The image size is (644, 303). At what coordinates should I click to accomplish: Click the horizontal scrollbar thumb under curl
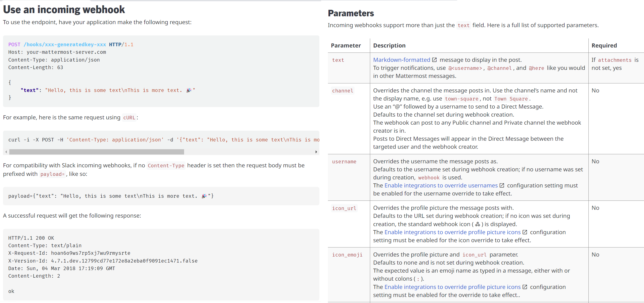tap(97, 152)
